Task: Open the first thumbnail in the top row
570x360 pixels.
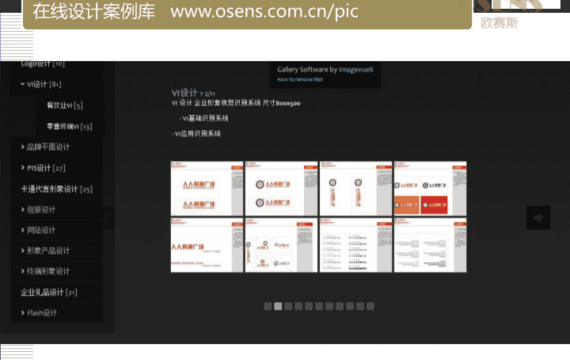Action: (x=207, y=188)
